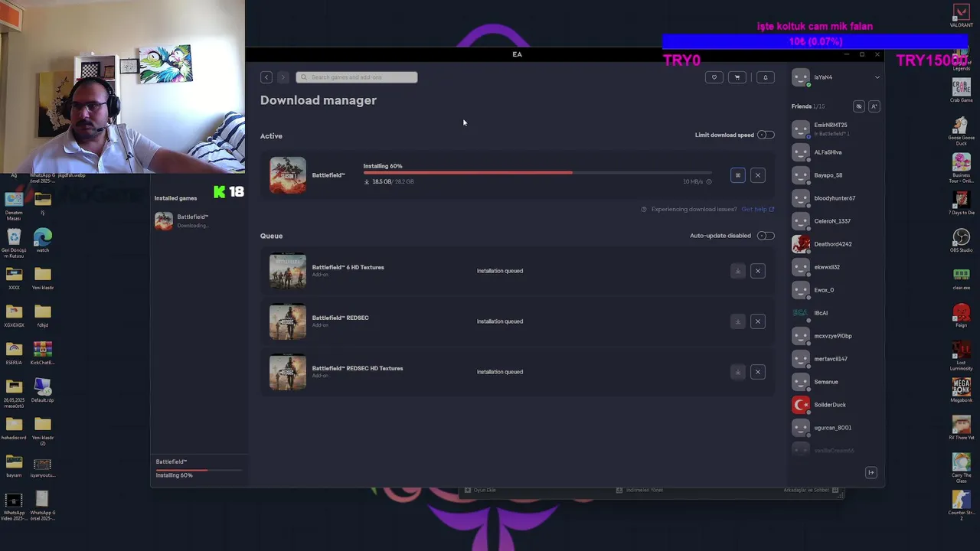The height and width of the screenshot is (551, 980).
Task: Open Goose Goose Duck desktop shortcut
Action: point(961,129)
